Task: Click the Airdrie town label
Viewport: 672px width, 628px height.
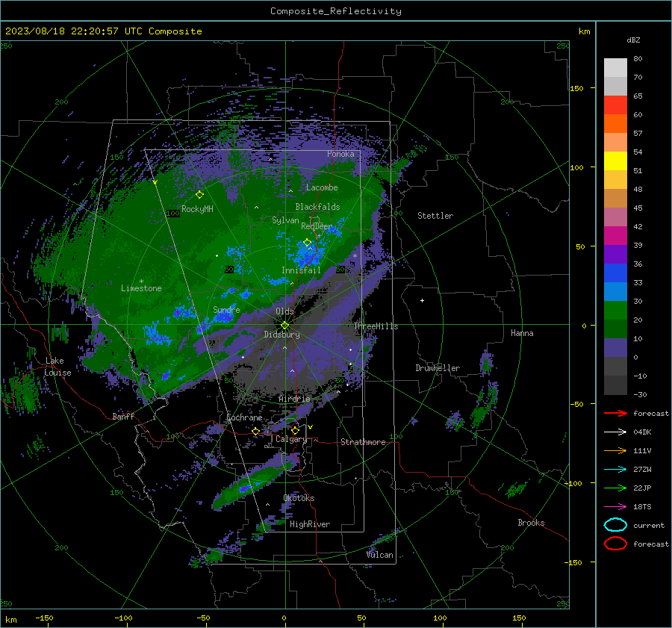Action: pos(294,399)
